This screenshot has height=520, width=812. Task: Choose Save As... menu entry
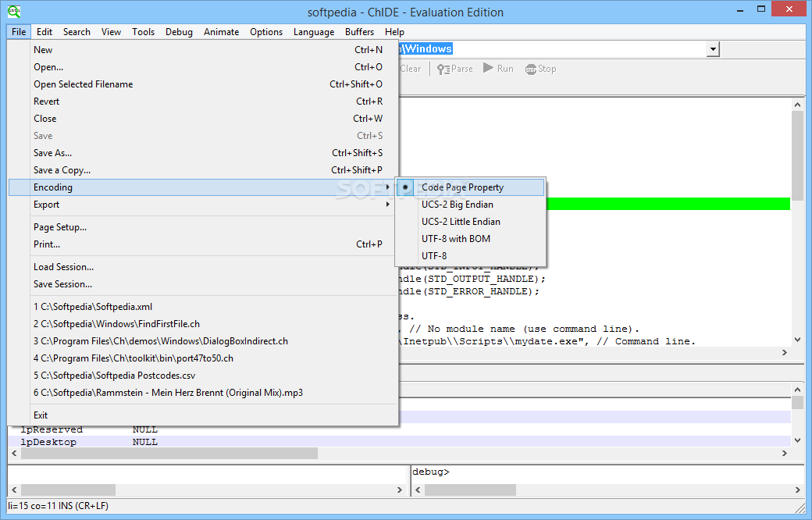tap(202, 153)
